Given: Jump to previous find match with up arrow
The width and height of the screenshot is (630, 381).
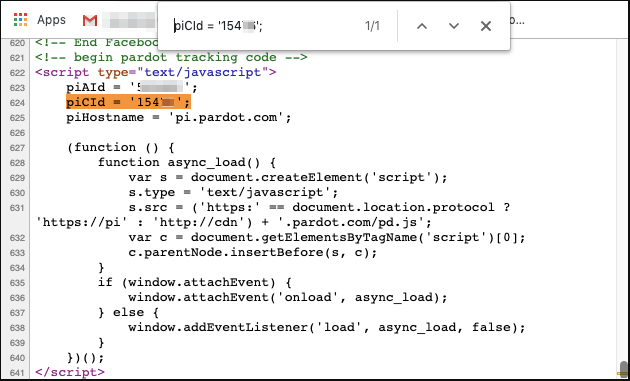Looking at the screenshot, I should click(421, 26).
